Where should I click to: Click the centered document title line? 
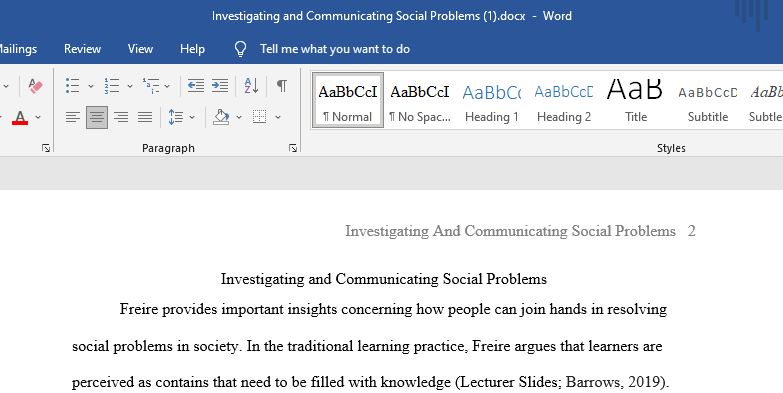click(384, 279)
